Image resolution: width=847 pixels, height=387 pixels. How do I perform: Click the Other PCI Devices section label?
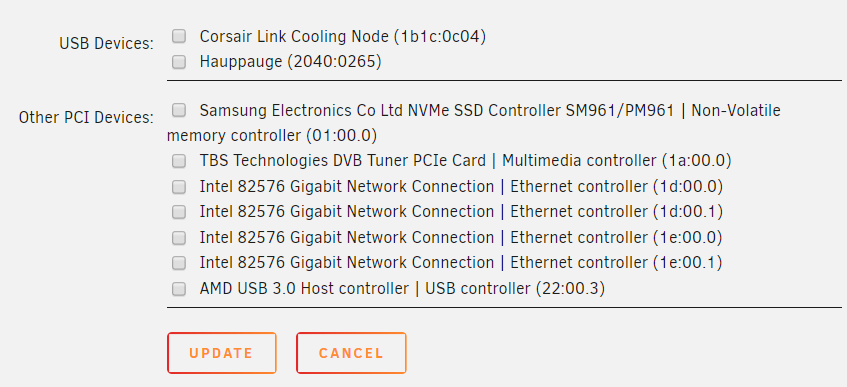coord(86,118)
